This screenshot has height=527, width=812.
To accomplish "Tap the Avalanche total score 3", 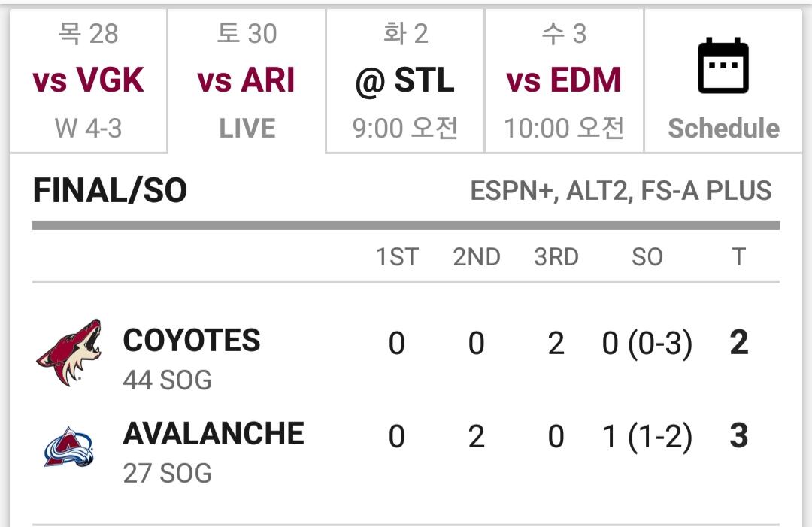I will click(738, 436).
